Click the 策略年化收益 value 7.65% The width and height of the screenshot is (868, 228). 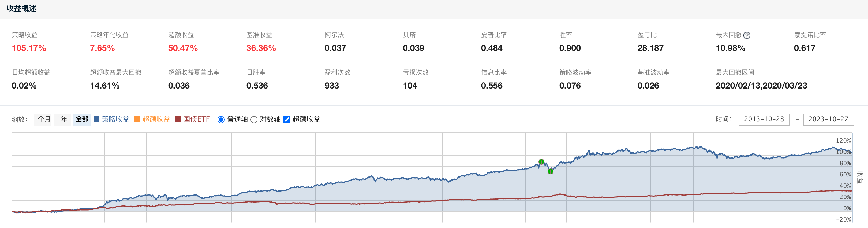(x=102, y=48)
